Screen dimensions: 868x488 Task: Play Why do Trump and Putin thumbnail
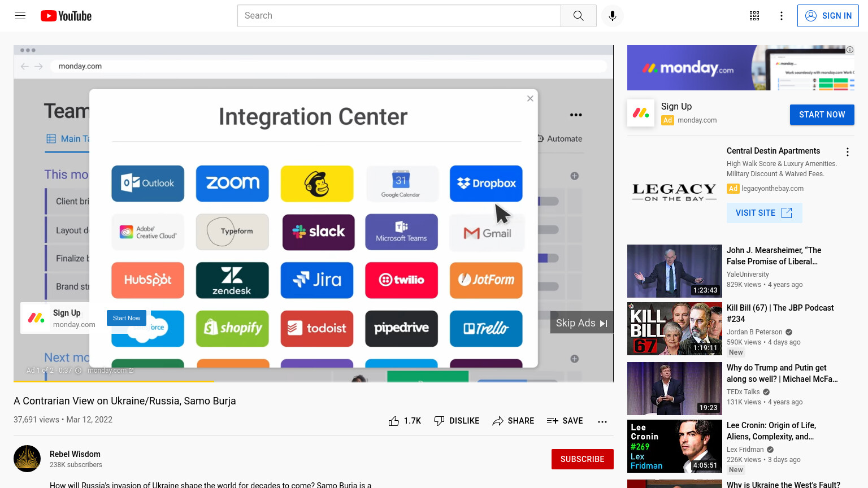(x=675, y=389)
